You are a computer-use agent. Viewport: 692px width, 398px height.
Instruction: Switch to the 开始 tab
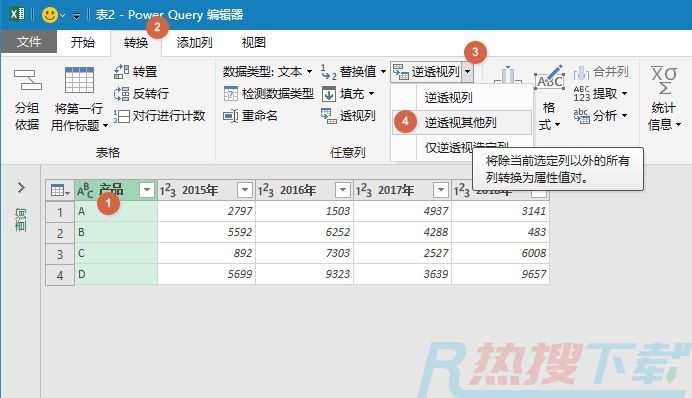point(83,42)
